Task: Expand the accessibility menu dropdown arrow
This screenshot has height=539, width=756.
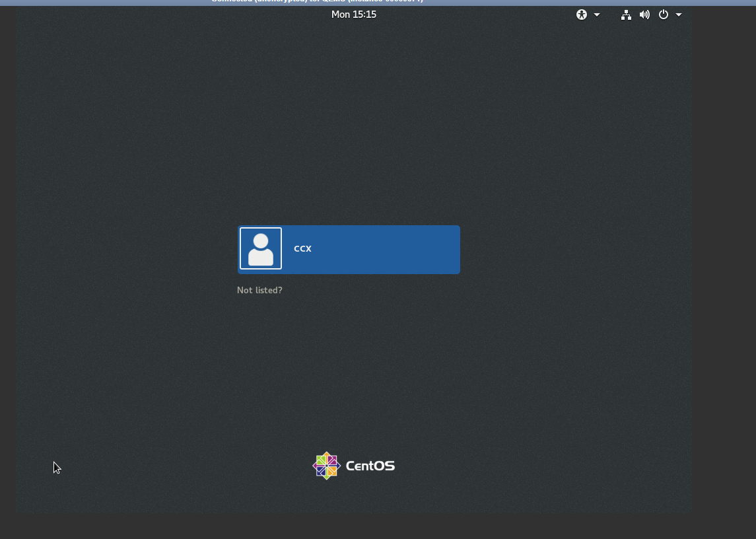Action: pyautogui.click(x=597, y=15)
